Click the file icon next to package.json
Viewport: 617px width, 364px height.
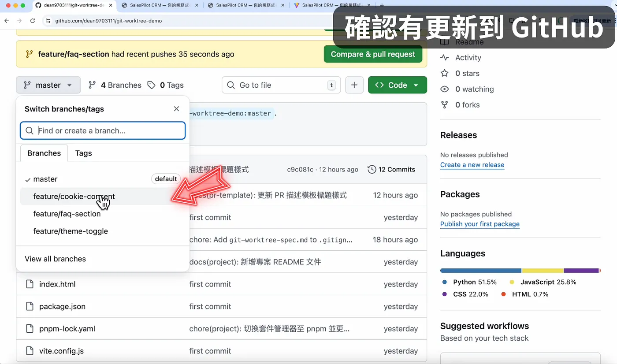point(30,306)
